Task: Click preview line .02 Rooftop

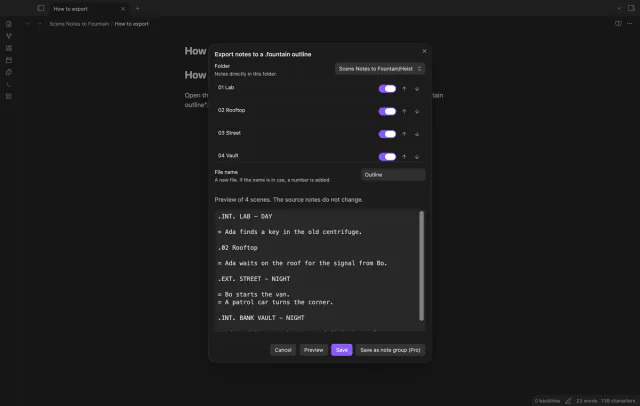Action: tap(238, 248)
